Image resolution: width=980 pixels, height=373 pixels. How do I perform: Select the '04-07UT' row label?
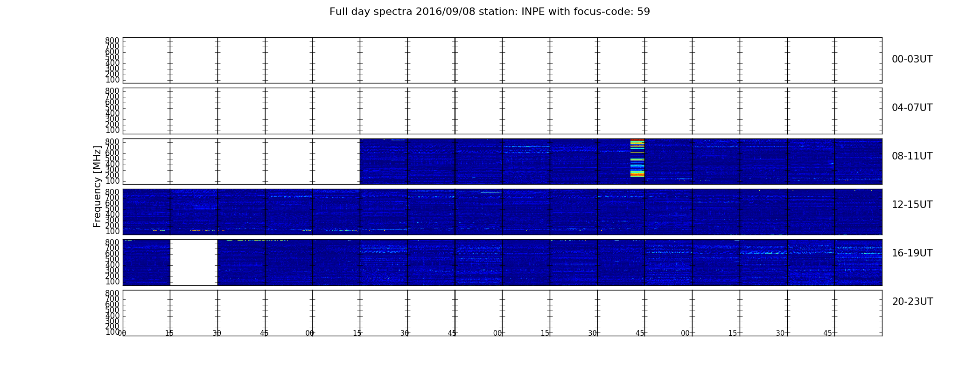912,108
